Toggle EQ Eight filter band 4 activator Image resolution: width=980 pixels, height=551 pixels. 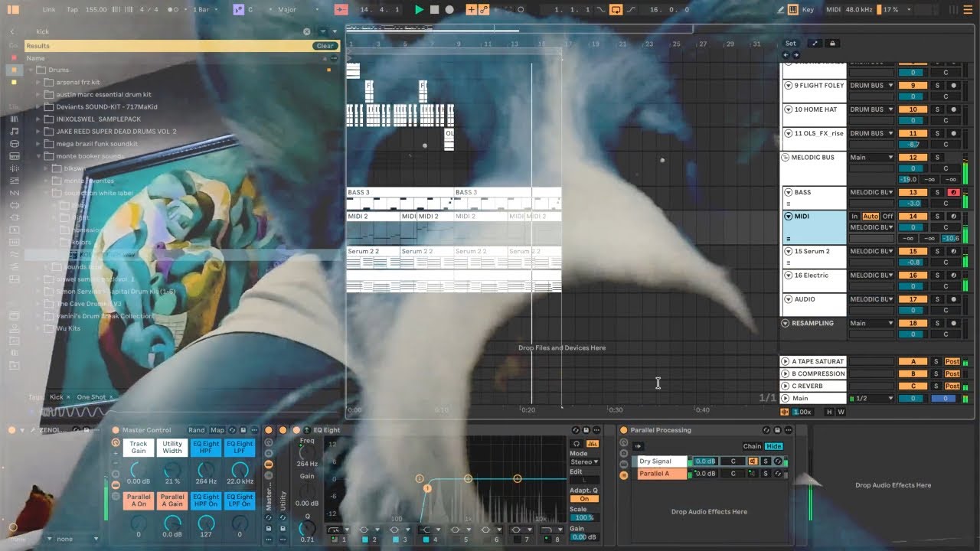point(425,540)
